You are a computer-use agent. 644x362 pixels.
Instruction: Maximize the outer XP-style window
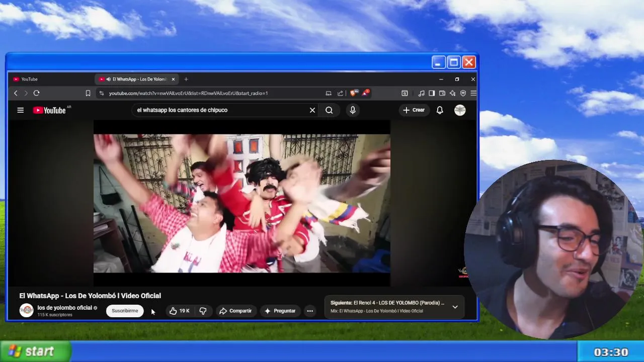(453, 62)
